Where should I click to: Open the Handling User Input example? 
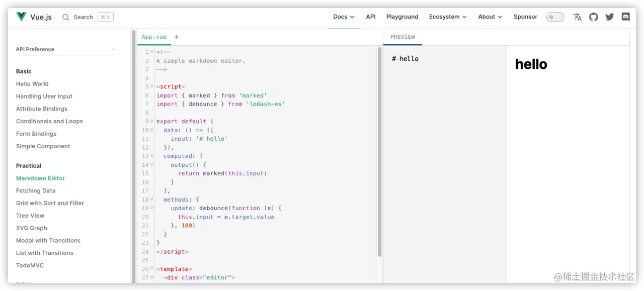[x=44, y=96]
